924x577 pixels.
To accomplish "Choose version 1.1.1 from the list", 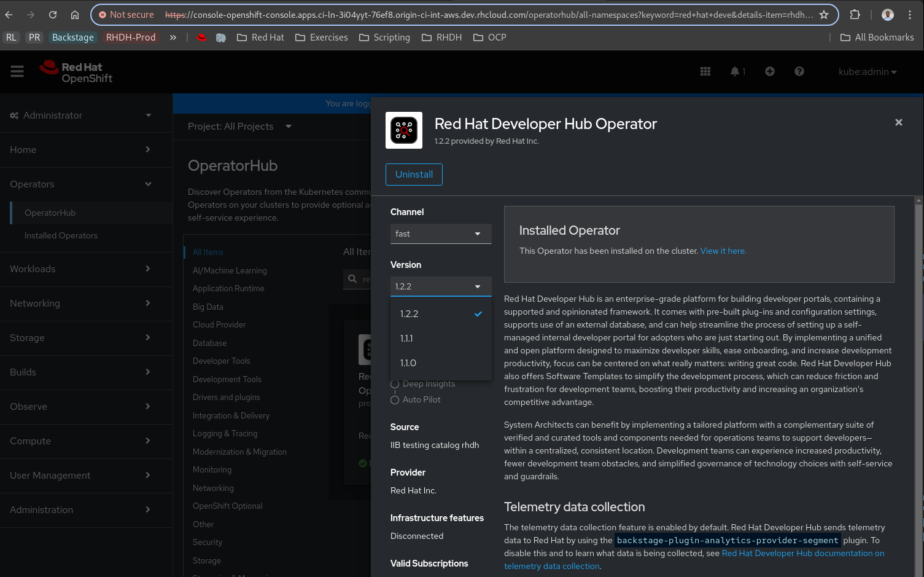I will [x=406, y=339].
